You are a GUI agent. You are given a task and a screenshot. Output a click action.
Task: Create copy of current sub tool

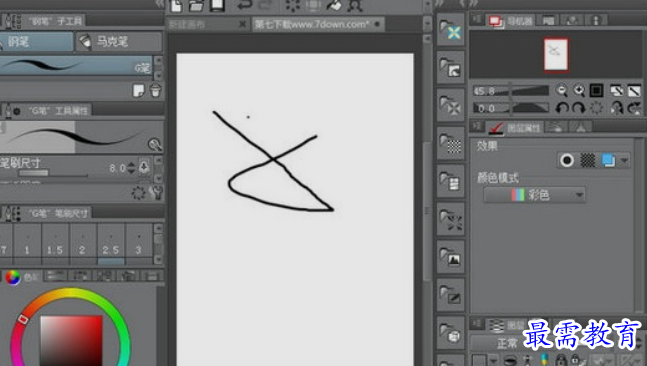pyautogui.click(x=139, y=90)
